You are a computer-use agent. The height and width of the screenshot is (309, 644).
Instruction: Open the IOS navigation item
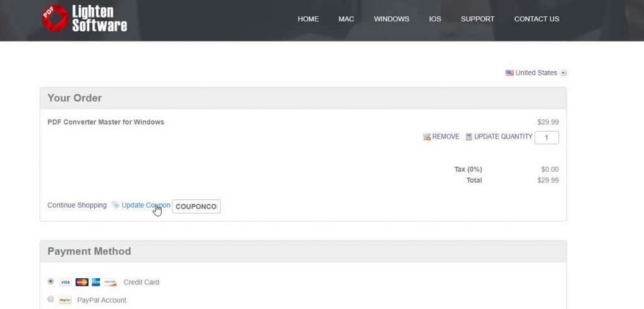435,19
